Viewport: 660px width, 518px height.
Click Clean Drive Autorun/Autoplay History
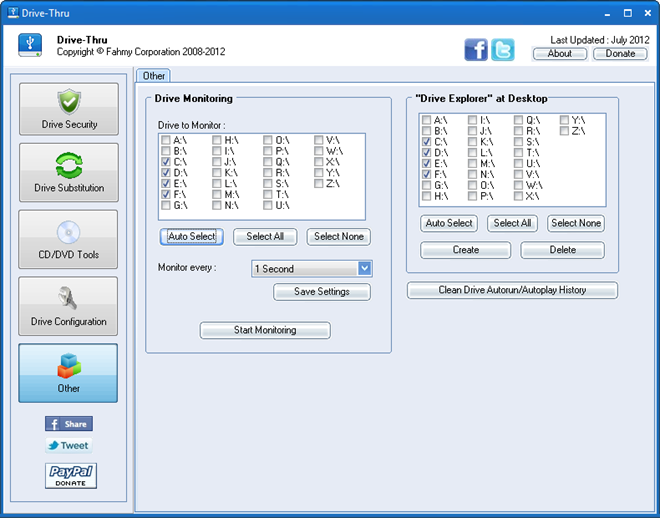[x=512, y=290]
